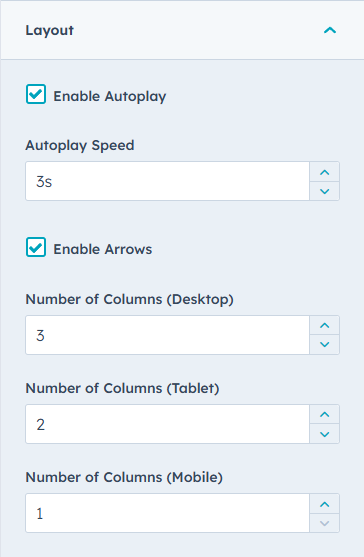
Task: Decrease Number of Columns (Tablet)
Action: (325, 434)
